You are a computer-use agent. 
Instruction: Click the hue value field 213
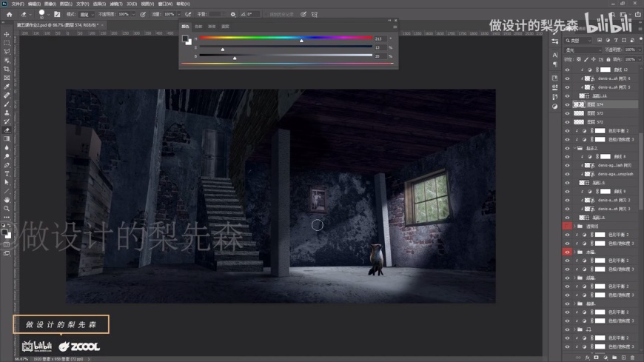(x=380, y=38)
